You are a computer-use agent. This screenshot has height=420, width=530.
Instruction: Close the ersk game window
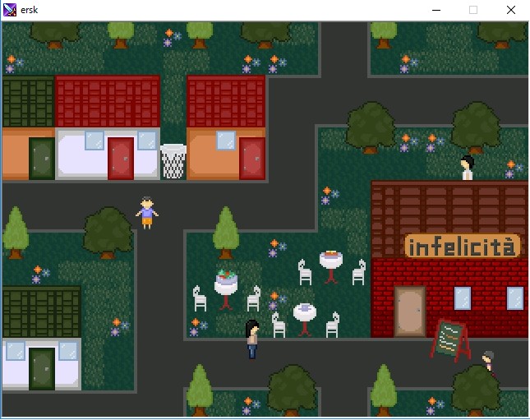511,10
